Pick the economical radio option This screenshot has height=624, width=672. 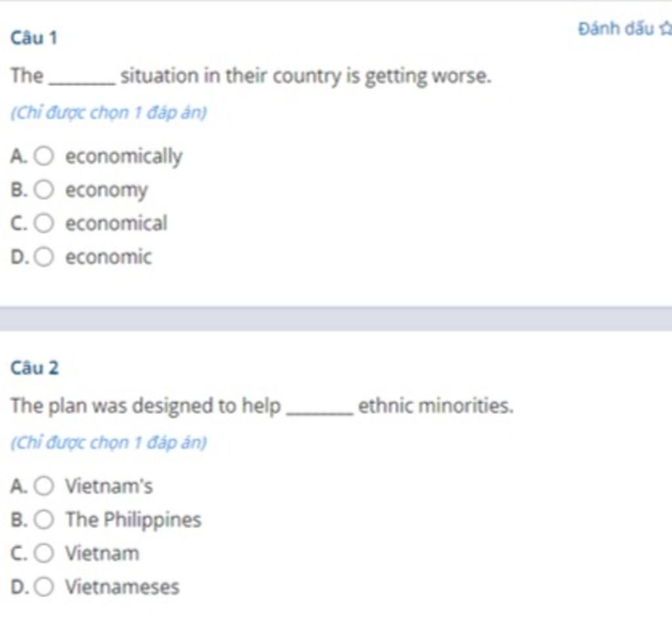(x=44, y=223)
